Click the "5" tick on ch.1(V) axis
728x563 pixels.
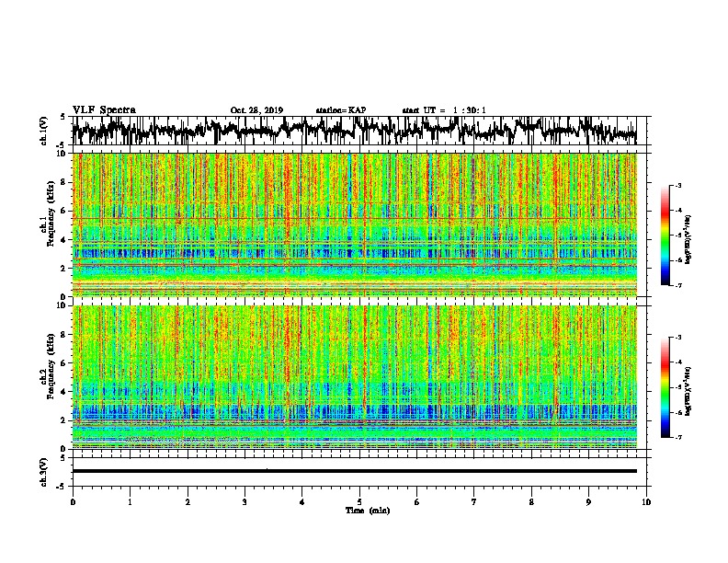(x=63, y=117)
